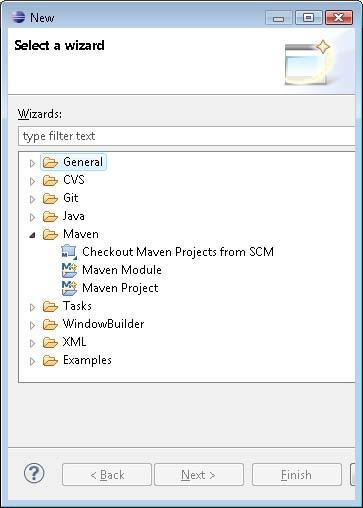
Task: Click the Maven Module wizard icon
Action: [x=69, y=270]
